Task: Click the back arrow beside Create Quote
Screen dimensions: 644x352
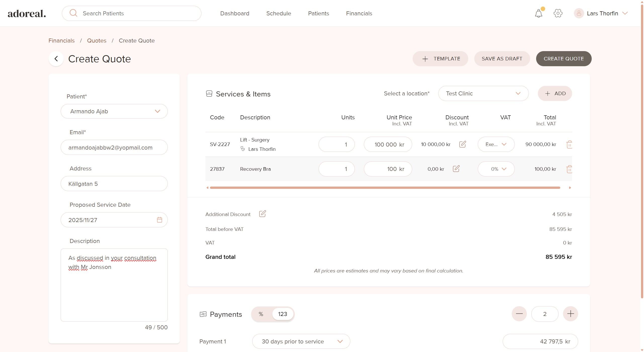Action: click(56, 59)
